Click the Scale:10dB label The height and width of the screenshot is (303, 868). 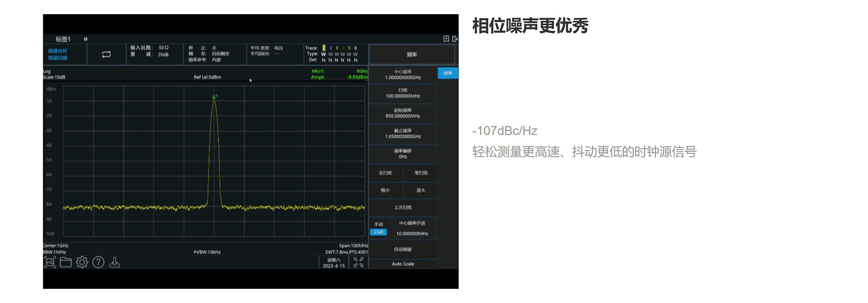[x=54, y=77]
